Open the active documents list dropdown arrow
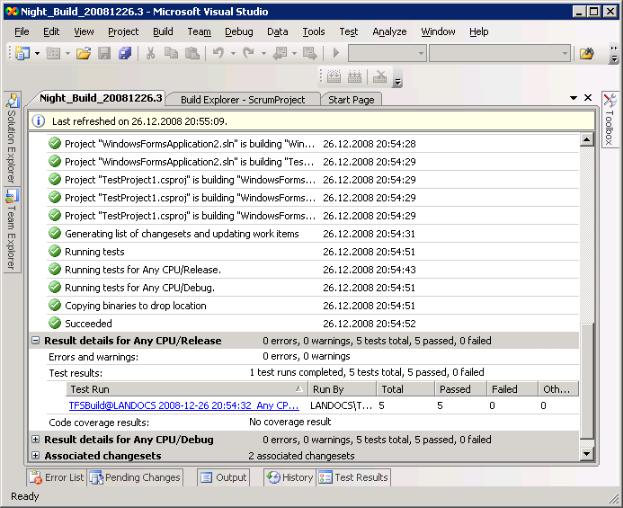The image size is (623, 508). [573, 98]
